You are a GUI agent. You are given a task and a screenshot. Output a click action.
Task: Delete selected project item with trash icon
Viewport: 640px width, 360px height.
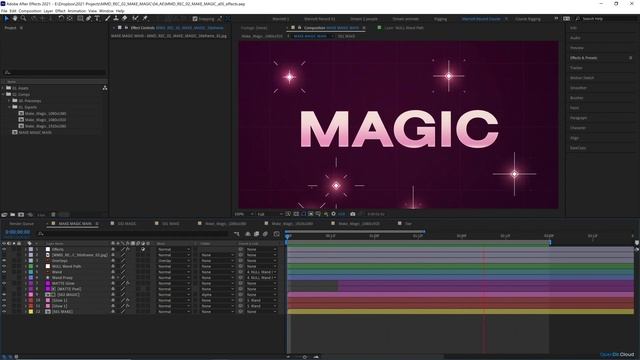point(53,215)
